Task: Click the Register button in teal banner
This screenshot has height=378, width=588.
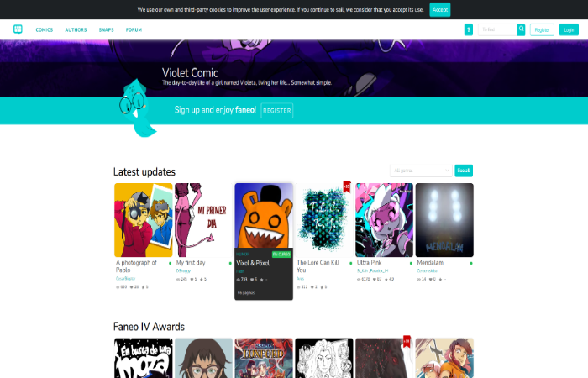Action: tap(276, 111)
